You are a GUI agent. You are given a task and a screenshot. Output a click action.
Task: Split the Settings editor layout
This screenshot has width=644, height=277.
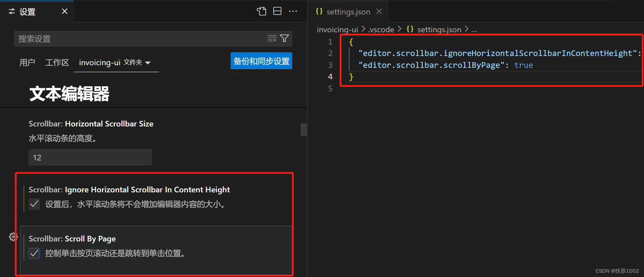[277, 11]
